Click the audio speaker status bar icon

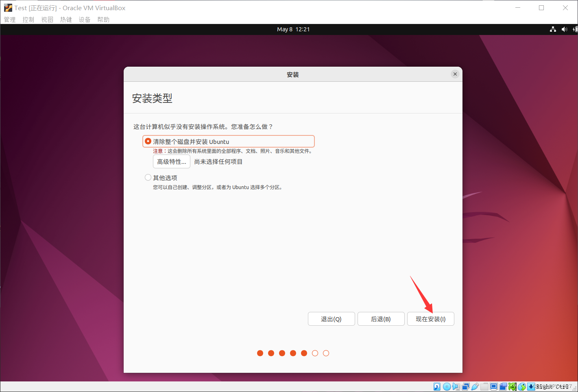[456, 386]
